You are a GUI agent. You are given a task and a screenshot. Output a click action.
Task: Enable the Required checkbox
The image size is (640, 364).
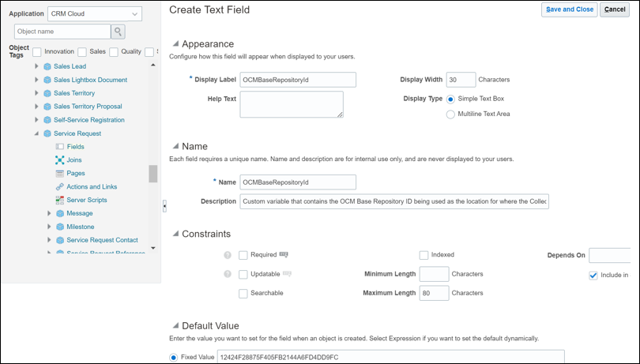243,255
